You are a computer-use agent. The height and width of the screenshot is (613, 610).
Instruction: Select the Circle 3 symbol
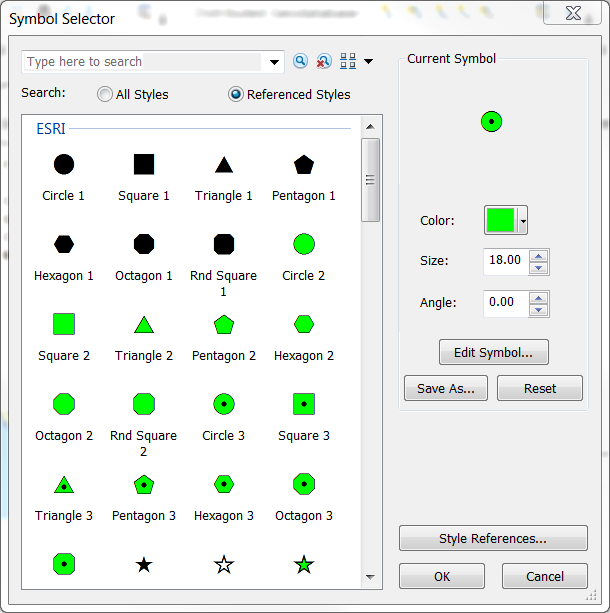(x=224, y=404)
